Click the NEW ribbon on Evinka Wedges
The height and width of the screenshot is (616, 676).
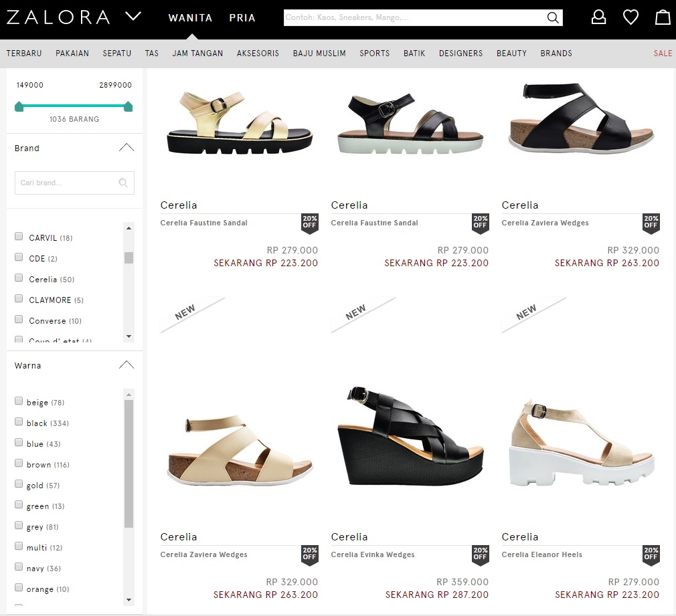click(355, 312)
